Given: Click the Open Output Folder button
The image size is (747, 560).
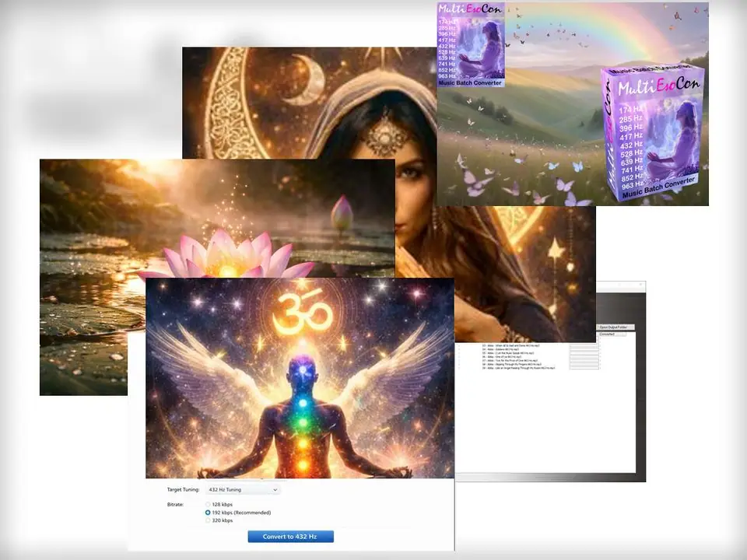Looking at the screenshot, I should pos(616,327).
